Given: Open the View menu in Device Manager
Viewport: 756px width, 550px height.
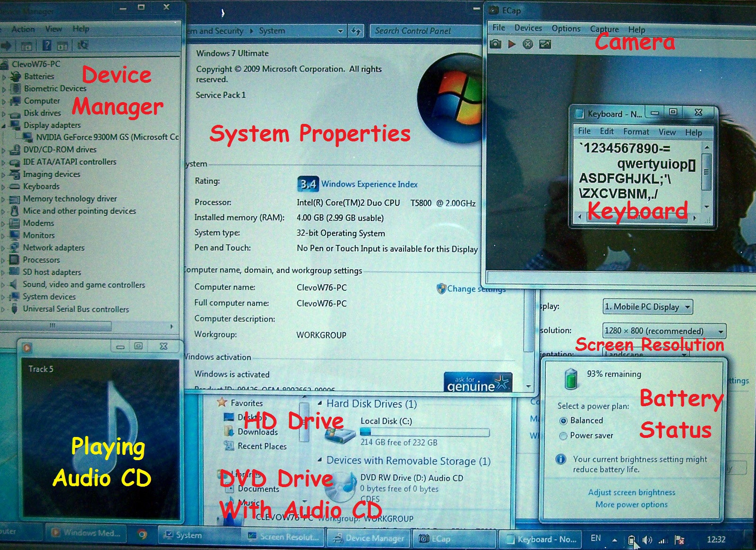Looking at the screenshot, I should 53,29.
